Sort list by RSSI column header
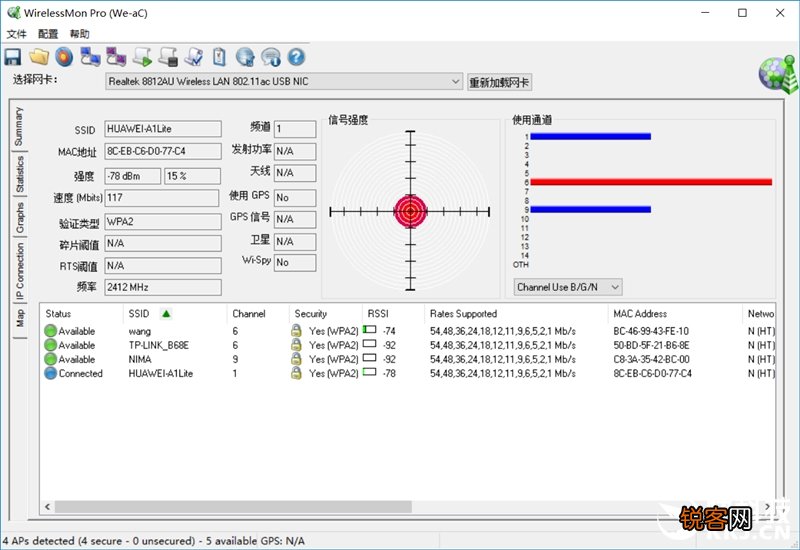The width and height of the screenshot is (800, 550). point(393,314)
